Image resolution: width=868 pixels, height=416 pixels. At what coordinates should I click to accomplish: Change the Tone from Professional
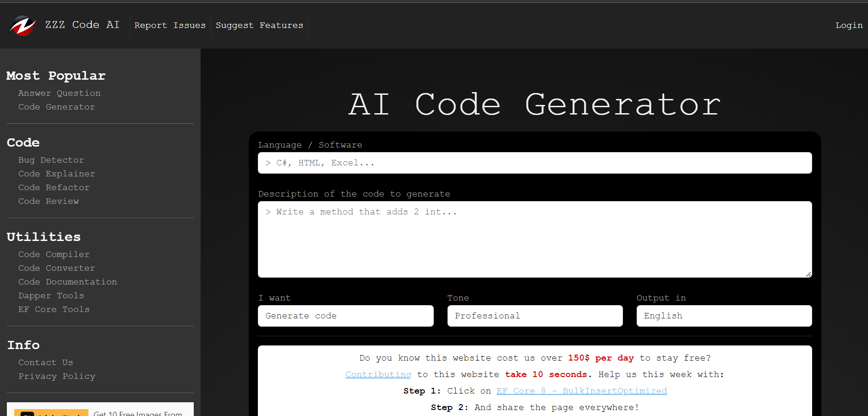coord(535,316)
